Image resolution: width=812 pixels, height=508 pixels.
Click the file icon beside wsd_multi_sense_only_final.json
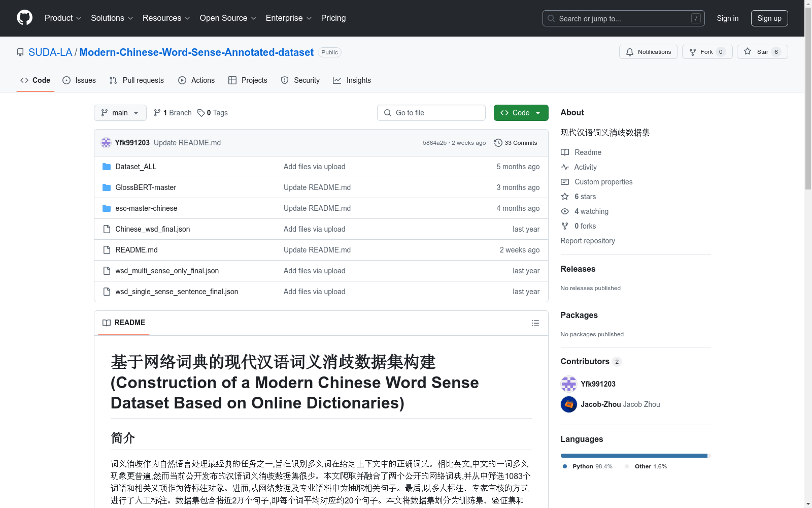107,271
